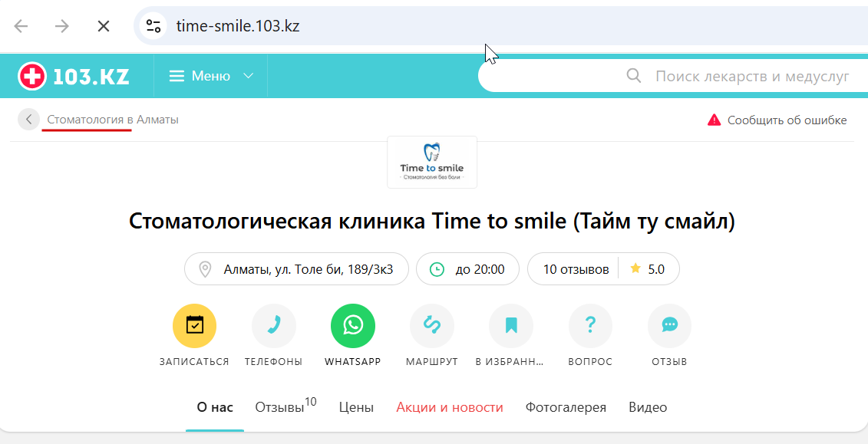This screenshot has height=444, width=868.
Task: Click the МАРШРУТ label
Action: click(432, 362)
